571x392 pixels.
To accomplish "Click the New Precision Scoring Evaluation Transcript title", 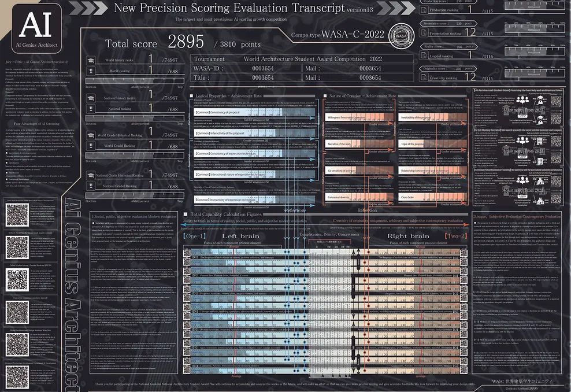I will pyautogui.click(x=229, y=8).
